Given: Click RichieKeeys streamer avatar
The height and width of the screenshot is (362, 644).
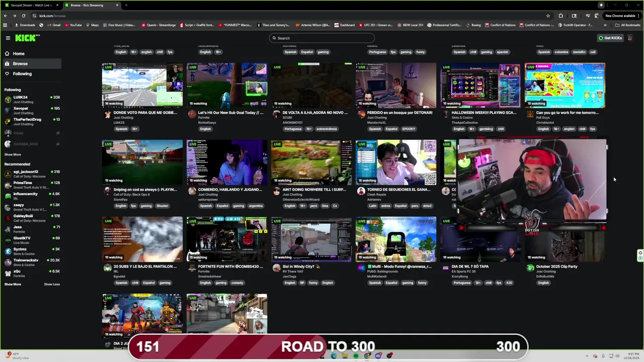Looking at the screenshot, I should coord(192,114).
